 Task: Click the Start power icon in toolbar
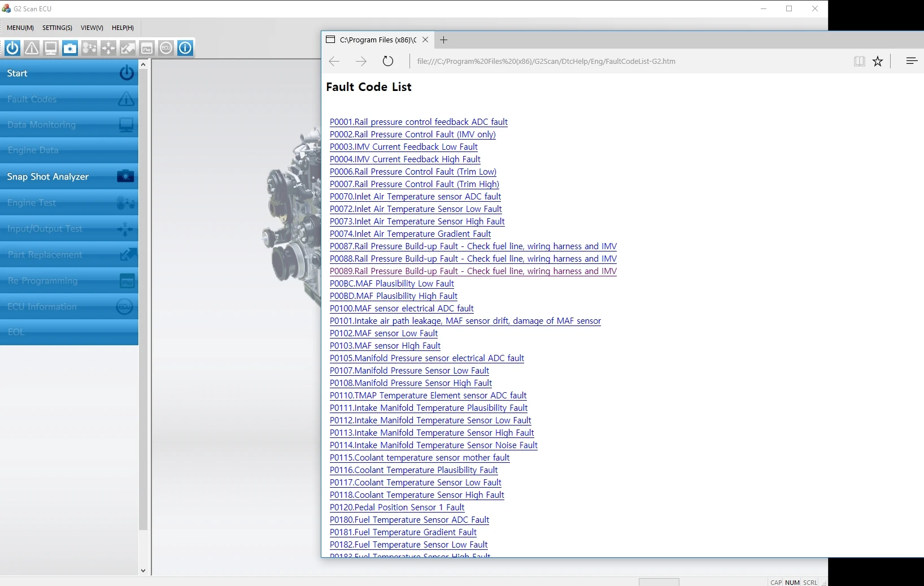click(x=12, y=49)
